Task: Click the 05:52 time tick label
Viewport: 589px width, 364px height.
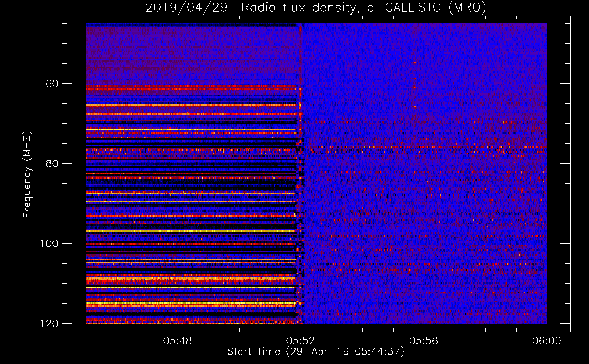Action: (x=301, y=341)
